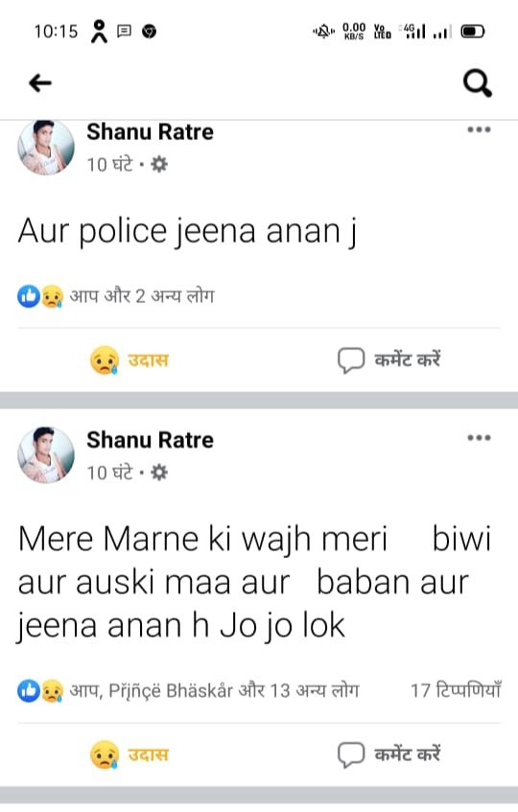Click privacy gear icon on first post
Screen dimensions: 518x812
pyautogui.click(x=159, y=164)
